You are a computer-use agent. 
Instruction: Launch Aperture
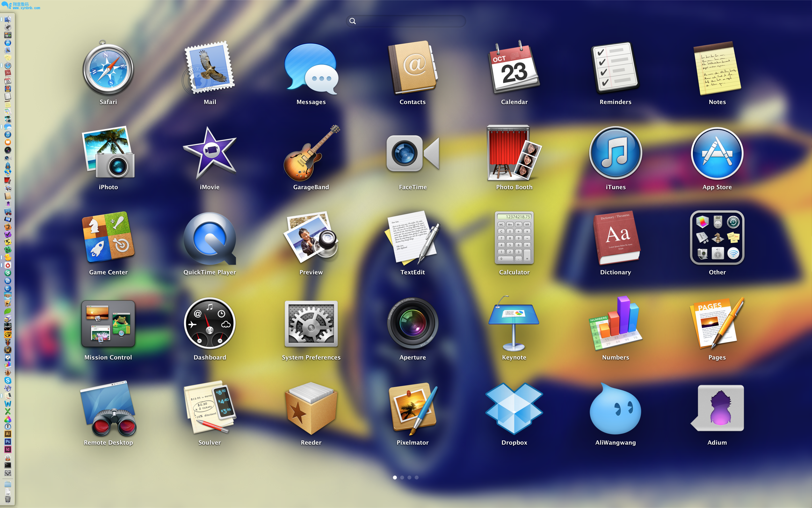pos(412,323)
